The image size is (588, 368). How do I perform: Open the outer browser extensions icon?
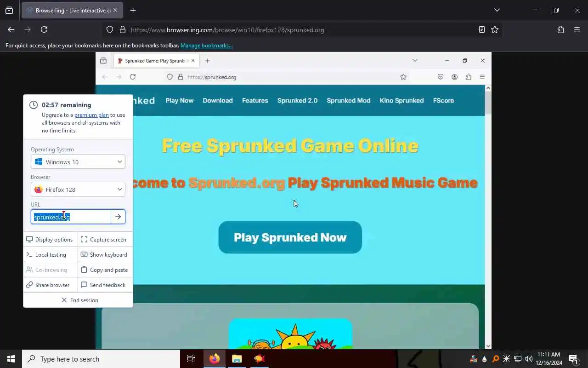point(560,29)
